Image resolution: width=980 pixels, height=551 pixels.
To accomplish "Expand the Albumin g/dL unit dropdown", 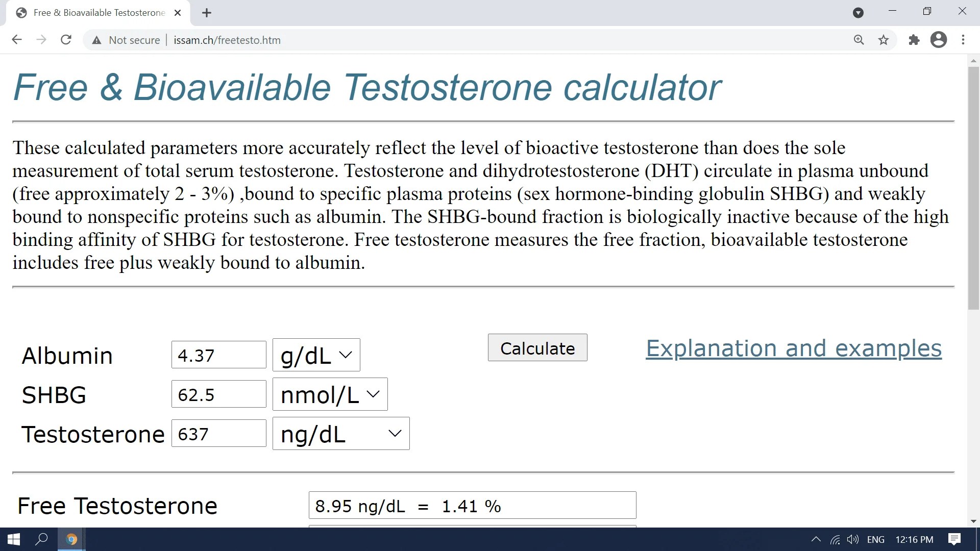I will tap(316, 355).
